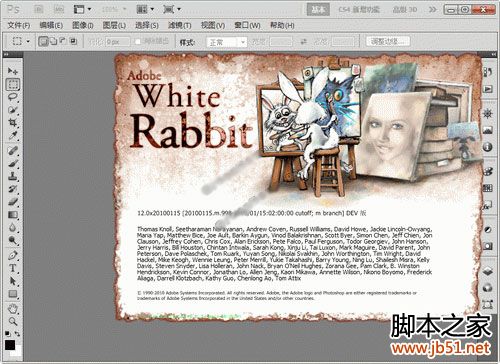This screenshot has height=364, width=500.
Task: Open the Info panel icon
Action: tap(487, 147)
